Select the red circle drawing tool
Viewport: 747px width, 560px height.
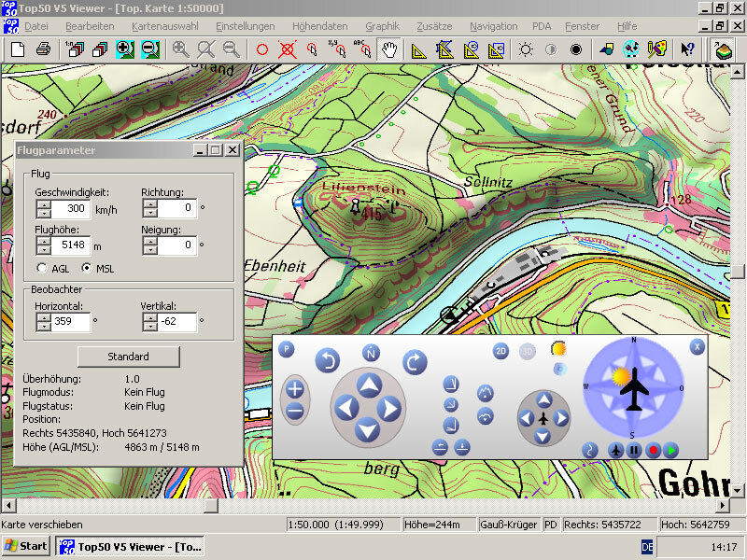262,49
